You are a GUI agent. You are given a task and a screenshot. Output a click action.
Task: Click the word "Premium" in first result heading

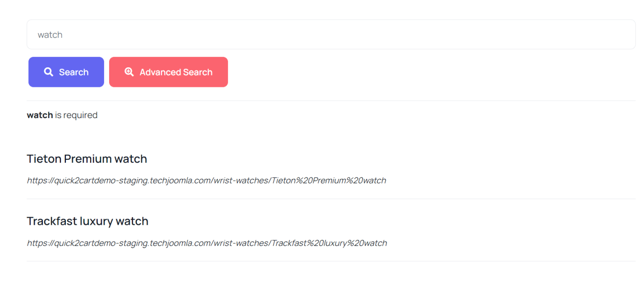[88, 159]
